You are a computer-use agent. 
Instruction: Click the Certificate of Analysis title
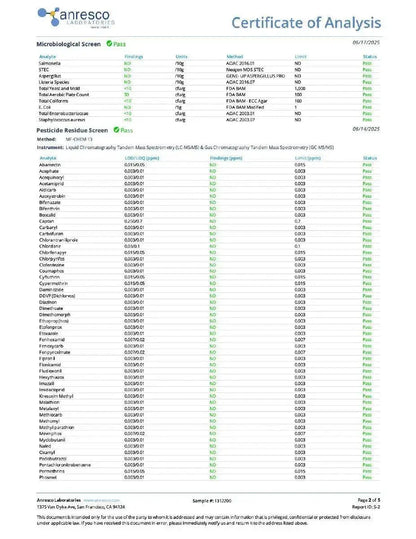click(x=306, y=23)
